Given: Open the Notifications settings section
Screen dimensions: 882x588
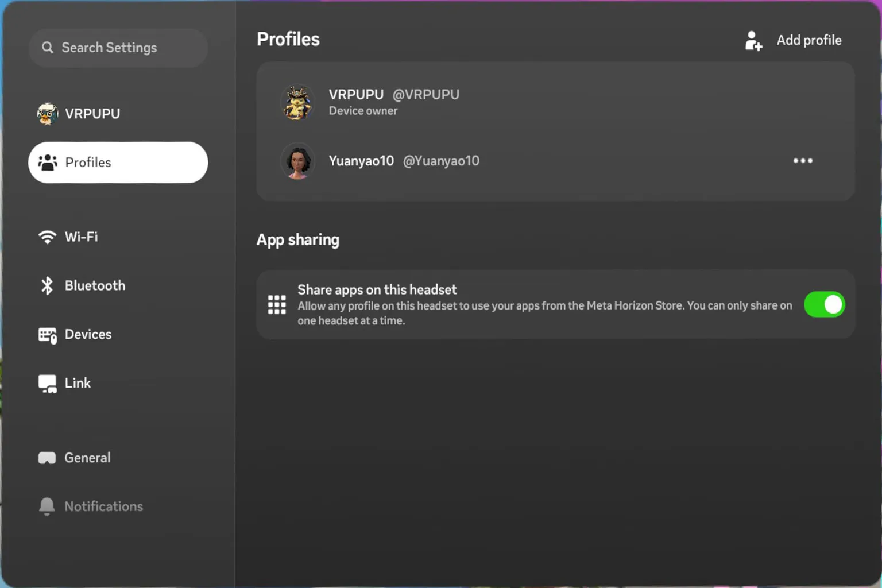Looking at the screenshot, I should coord(118,506).
